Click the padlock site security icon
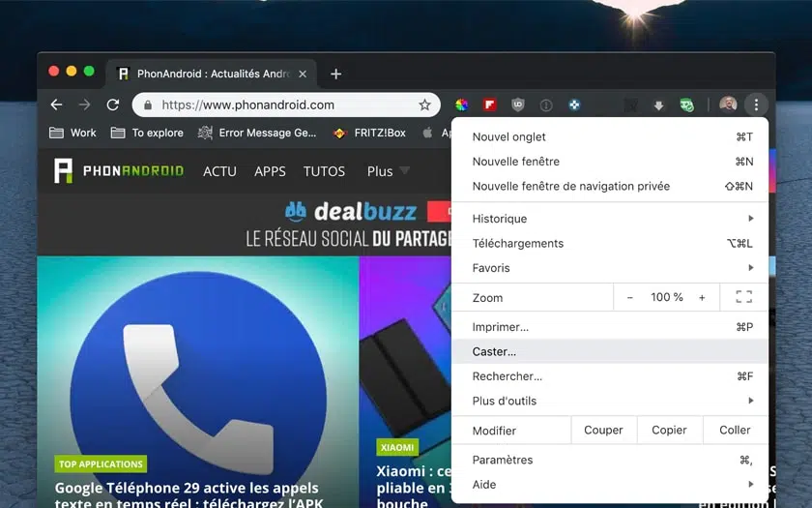 coord(148,105)
